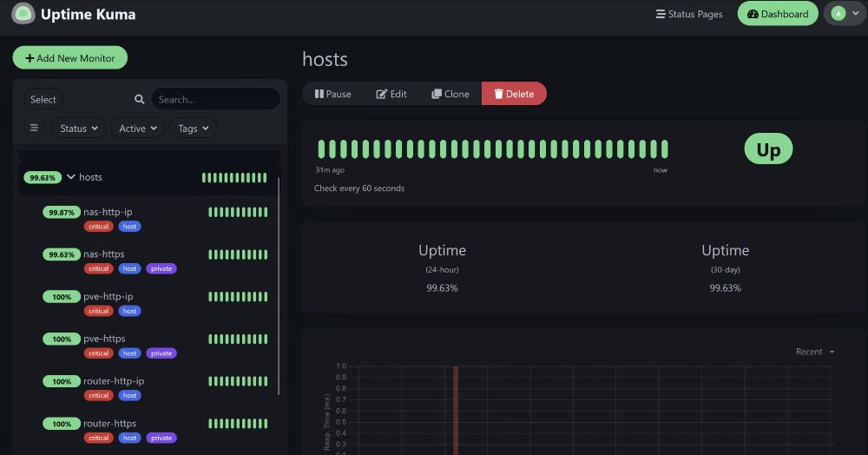The image size is (868, 455).
Task: Click 99.63% badge on hosts group
Action: tap(43, 178)
